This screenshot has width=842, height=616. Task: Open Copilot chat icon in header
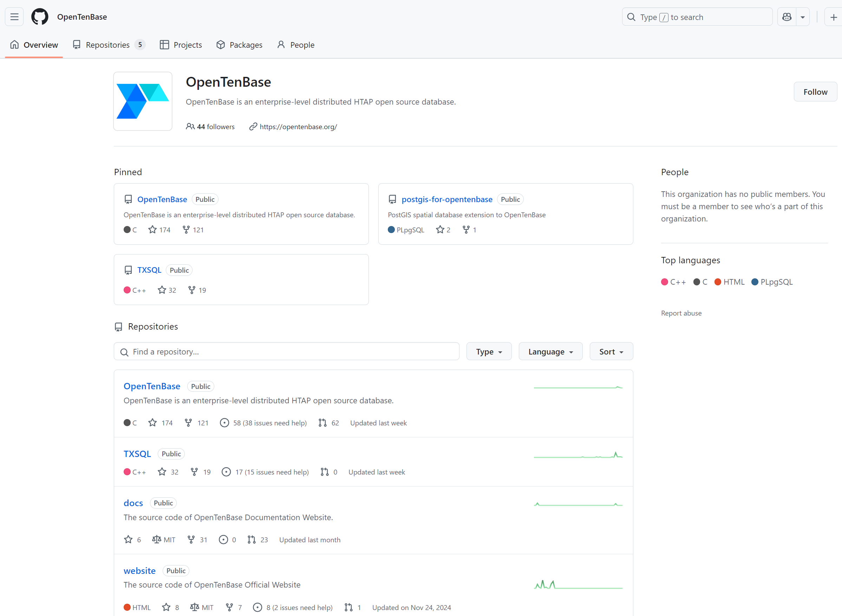(787, 17)
